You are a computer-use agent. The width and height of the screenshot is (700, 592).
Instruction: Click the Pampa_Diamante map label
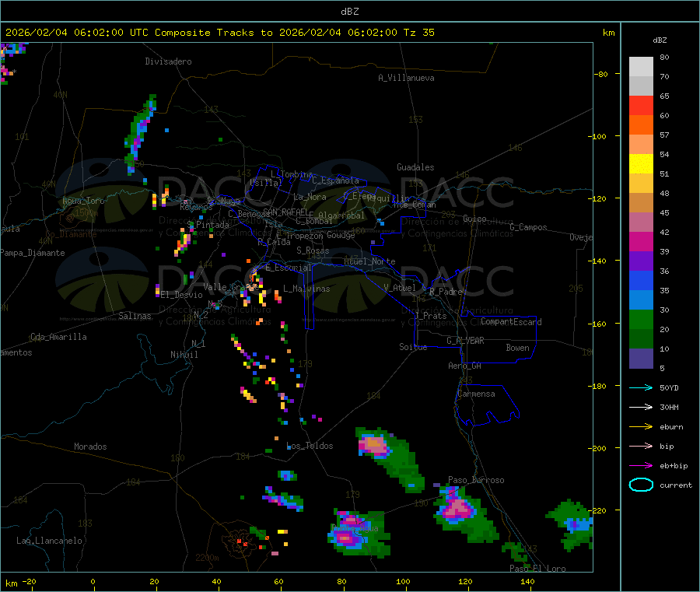(x=32, y=253)
